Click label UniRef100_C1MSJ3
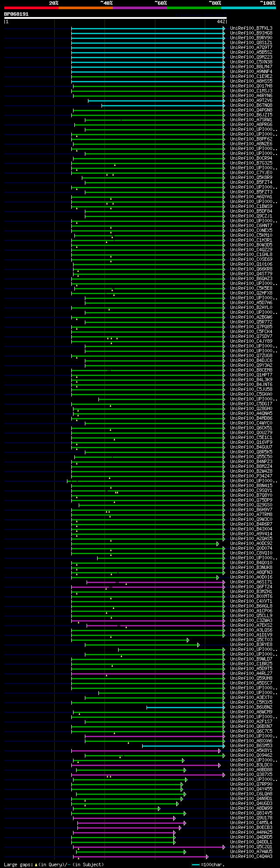Image resolution: width=280 pixels, height=868 pixels. [x=251, y=91]
